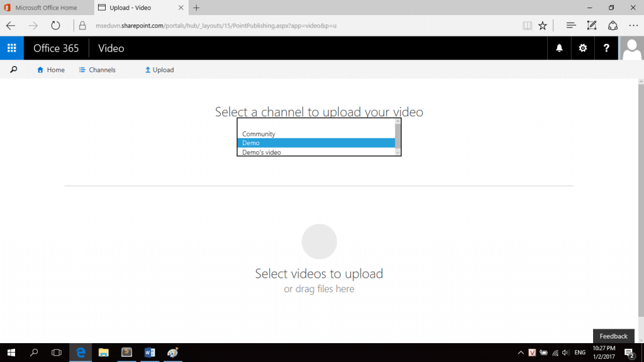Image resolution: width=644 pixels, height=362 pixels.
Task: Open volume control in system tray
Action: point(566,353)
